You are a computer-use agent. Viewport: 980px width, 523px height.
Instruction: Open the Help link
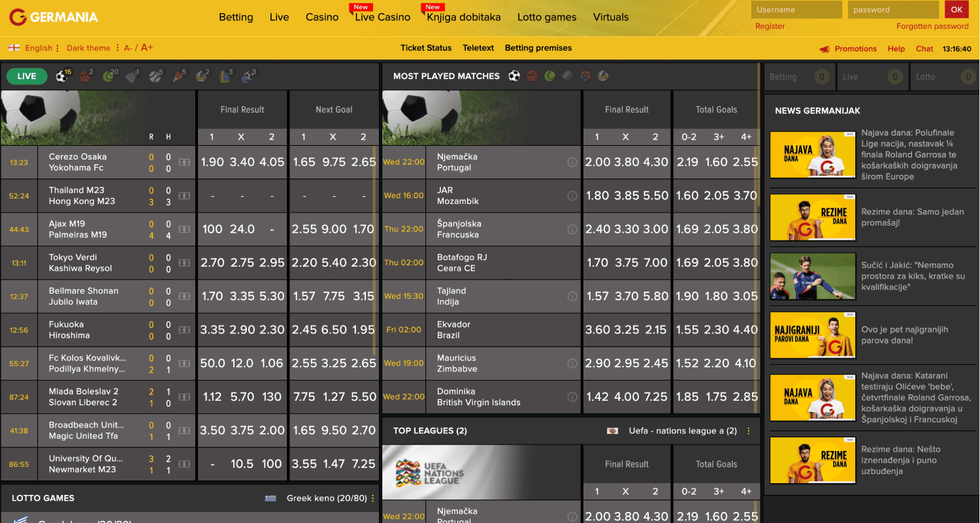click(x=896, y=49)
